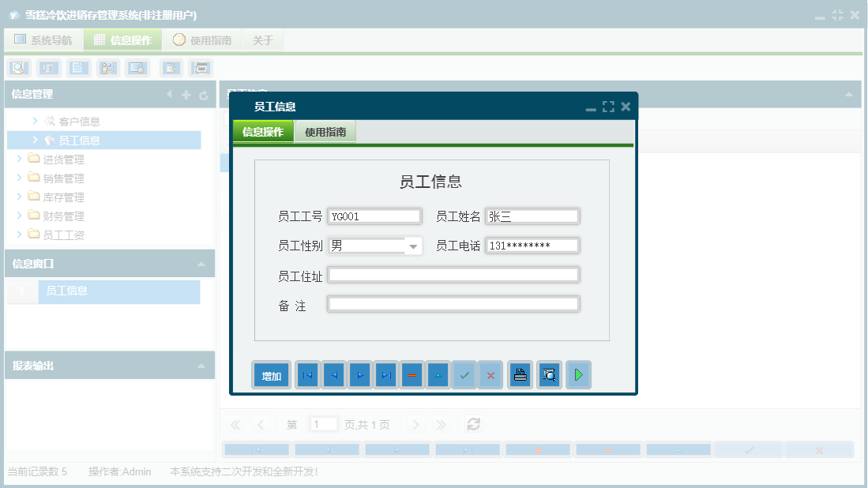Refresh the 信息管理 panel with its refresh icon
This screenshot has height=488, width=868.
204,94
